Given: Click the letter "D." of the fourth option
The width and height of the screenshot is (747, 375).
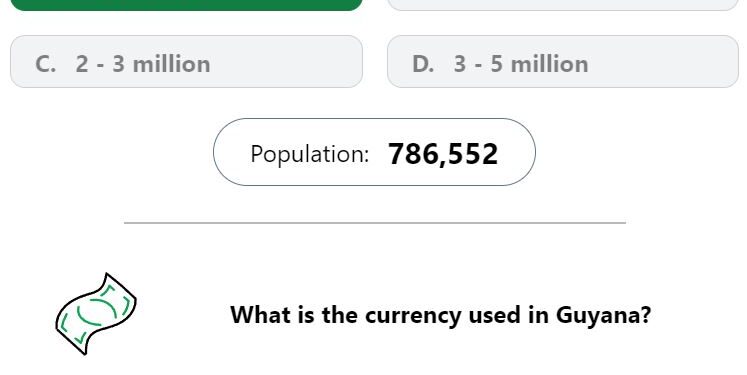Looking at the screenshot, I should [x=423, y=64].
